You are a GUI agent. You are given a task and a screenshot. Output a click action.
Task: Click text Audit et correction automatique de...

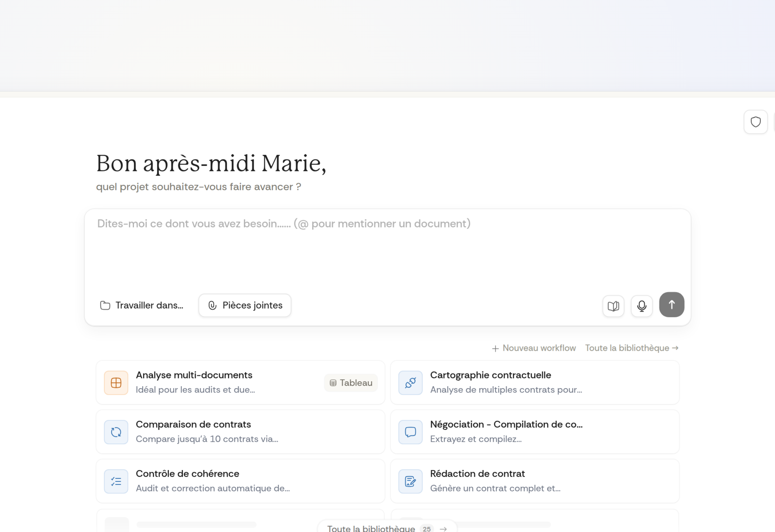(x=213, y=488)
